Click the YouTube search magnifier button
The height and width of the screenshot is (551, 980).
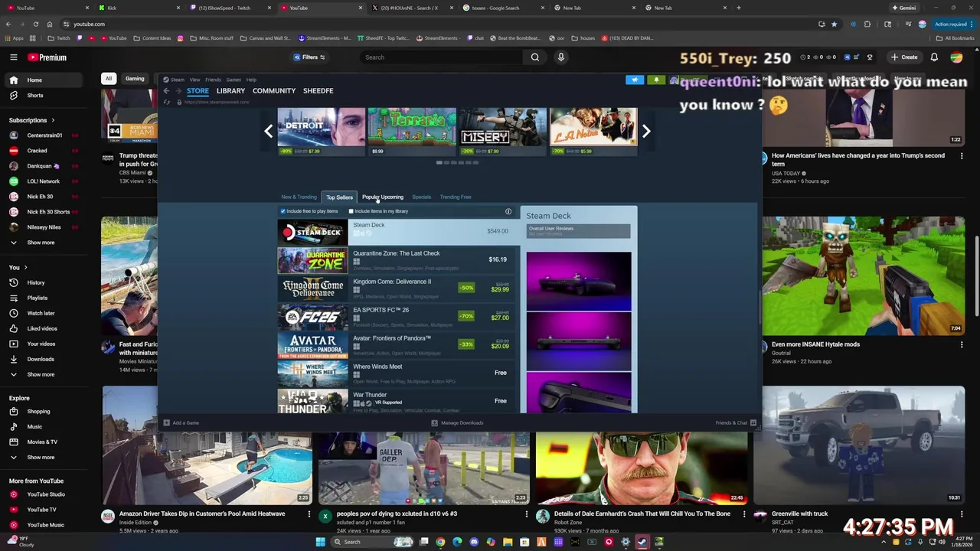(x=535, y=57)
